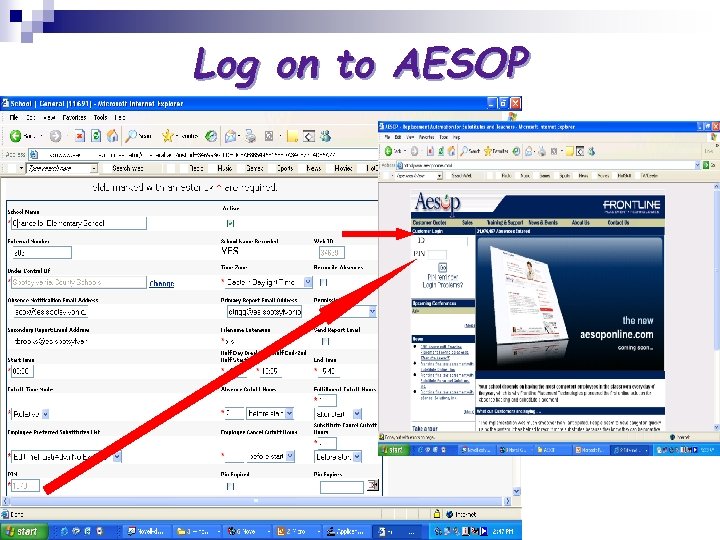Click Messenger people icon in School General toolbar
Screen dimensions: 720x540
click(x=326, y=136)
